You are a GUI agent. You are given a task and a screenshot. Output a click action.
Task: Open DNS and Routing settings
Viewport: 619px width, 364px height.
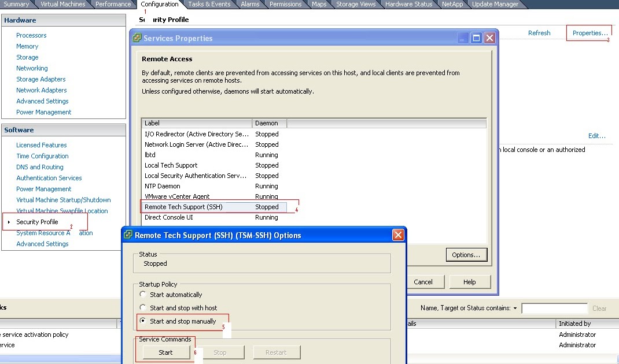(x=39, y=166)
